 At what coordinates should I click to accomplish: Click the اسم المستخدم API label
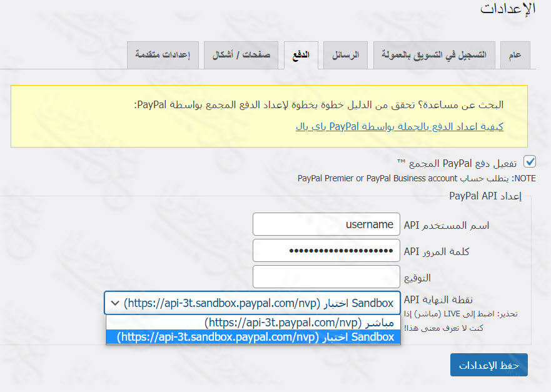click(447, 225)
